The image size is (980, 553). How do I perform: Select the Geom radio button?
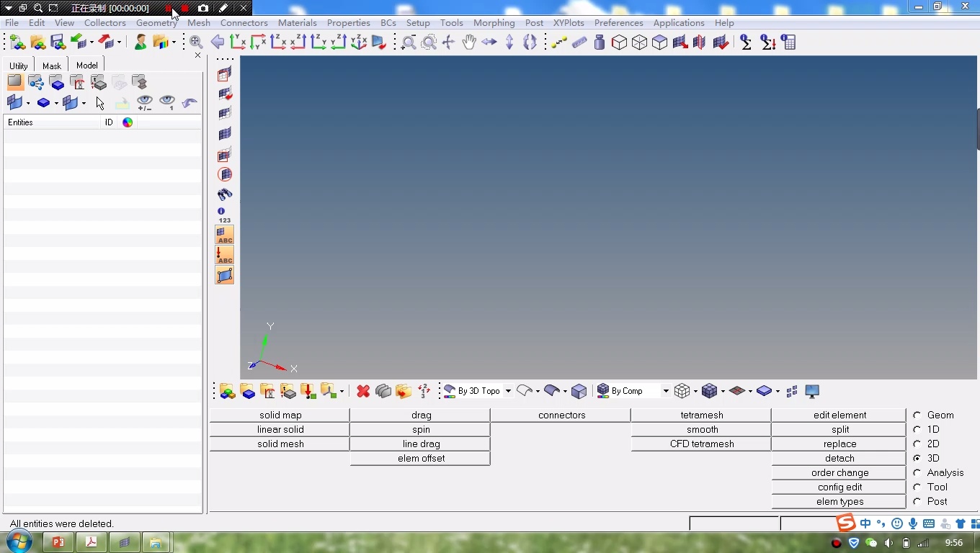(917, 415)
